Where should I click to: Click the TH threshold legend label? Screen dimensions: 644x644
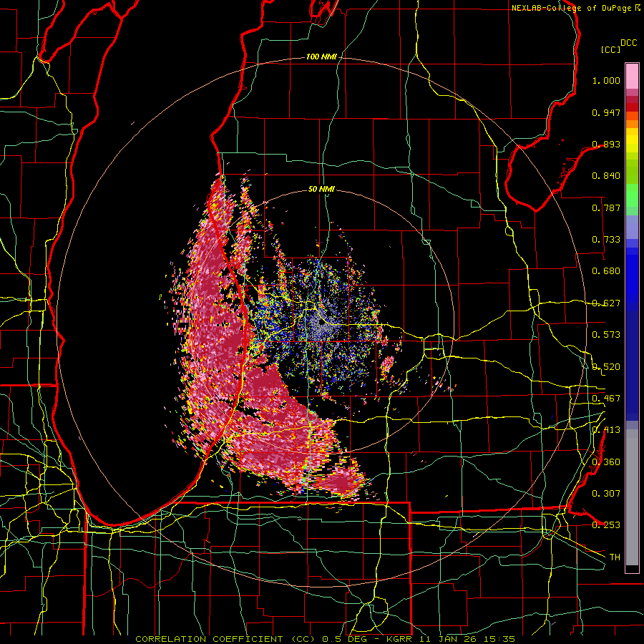[615, 557]
